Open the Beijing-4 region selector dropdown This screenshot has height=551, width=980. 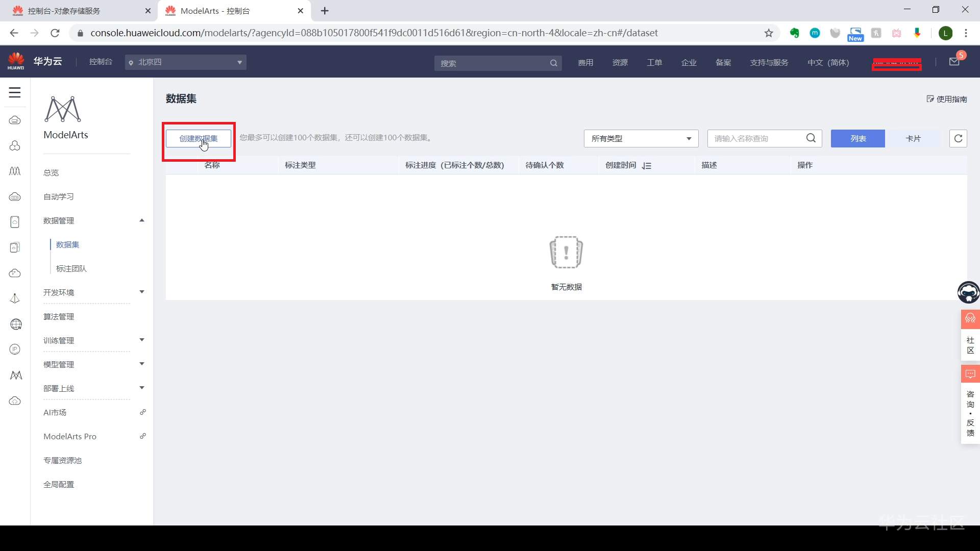click(x=185, y=62)
